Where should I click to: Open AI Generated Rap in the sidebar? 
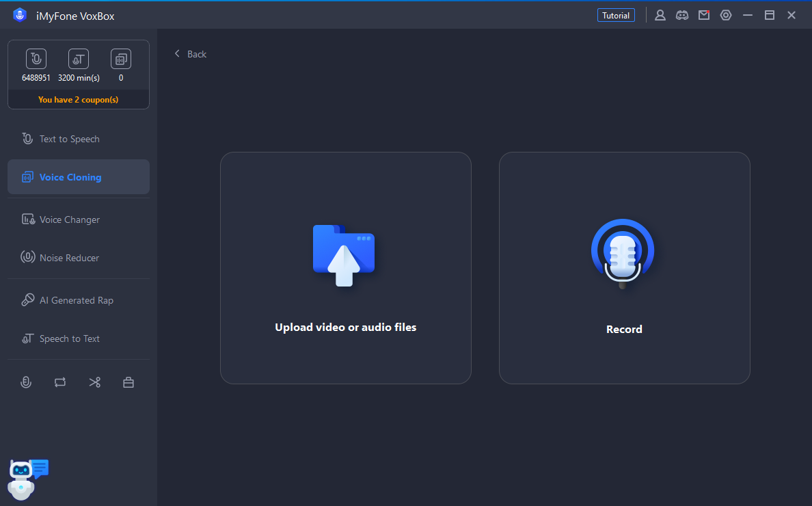pos(76,300)
